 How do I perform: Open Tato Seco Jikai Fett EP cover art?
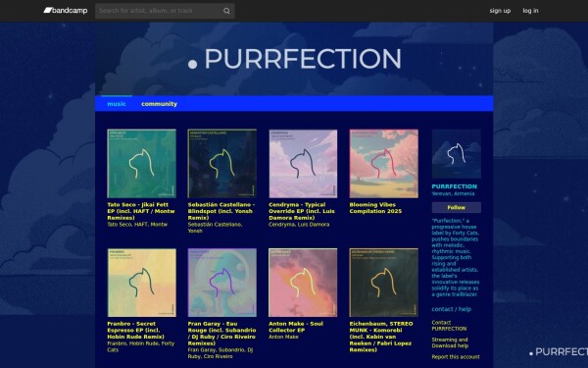click(x=141, y=163)
